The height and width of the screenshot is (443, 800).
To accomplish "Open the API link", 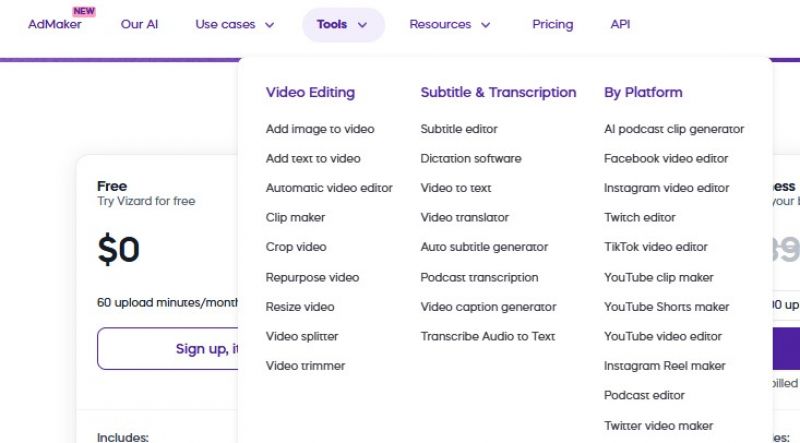I will (620, 24).
